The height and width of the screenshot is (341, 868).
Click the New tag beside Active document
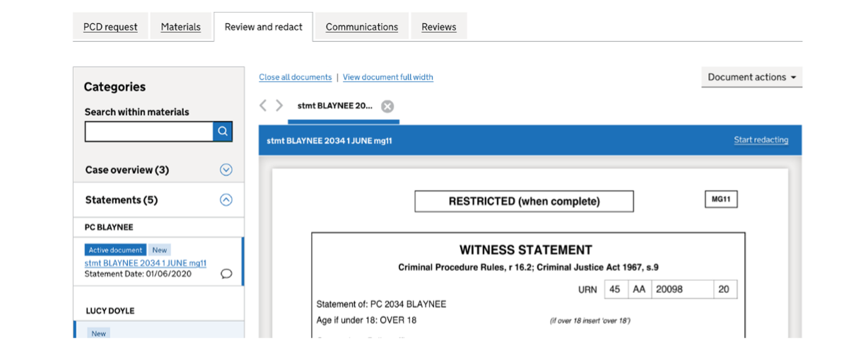click(160, 250)
